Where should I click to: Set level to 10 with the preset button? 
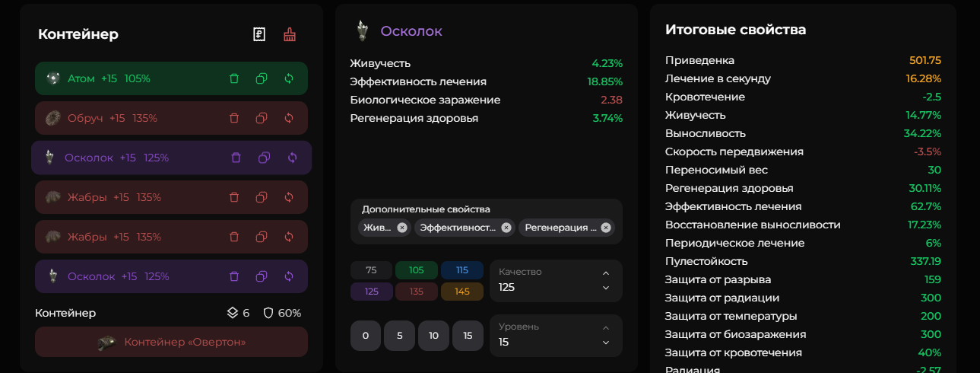433,336
